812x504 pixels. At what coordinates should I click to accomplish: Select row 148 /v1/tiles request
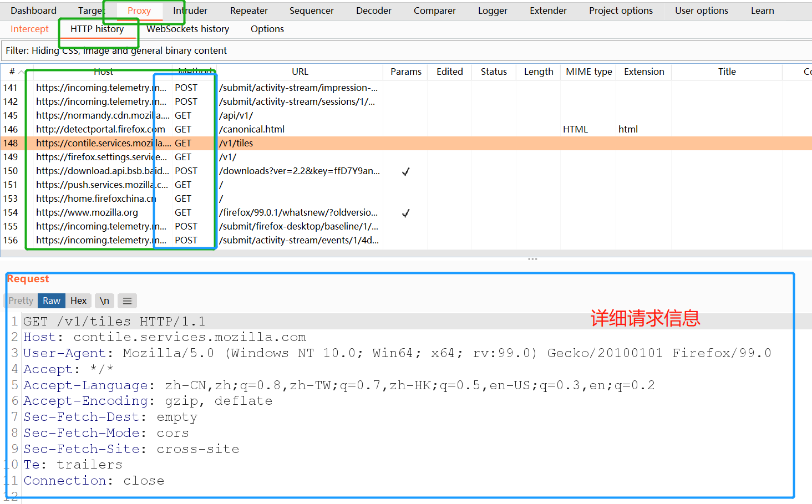(x=406, y=143)
